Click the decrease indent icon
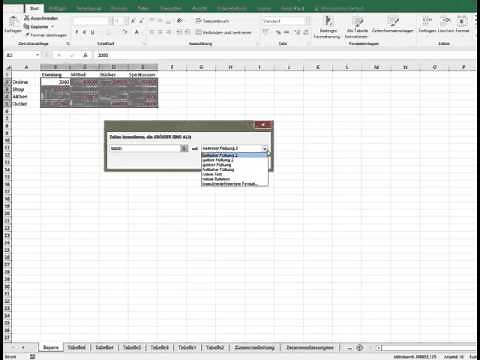Image resolution: width=480 pixels, height=360 pixels. coord(179,32)
